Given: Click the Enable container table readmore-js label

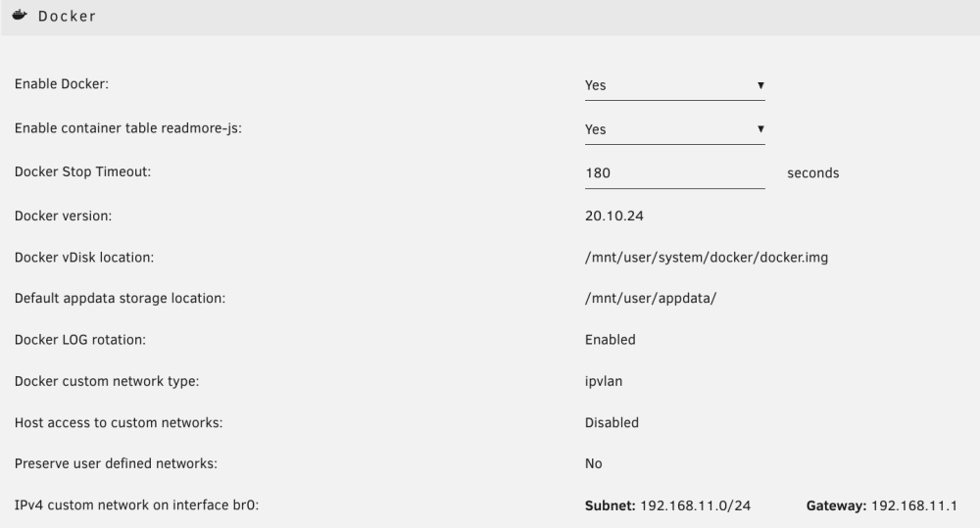Looking at the screenshot, I should coord(128,128).
